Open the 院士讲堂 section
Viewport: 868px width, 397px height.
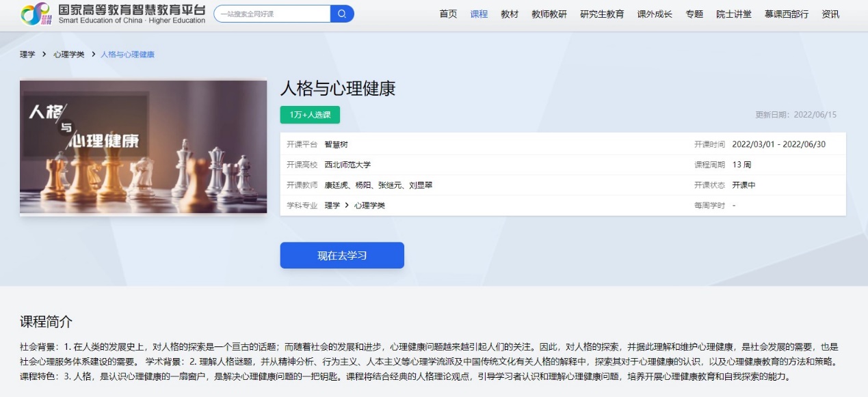click(x=734, y=14)
